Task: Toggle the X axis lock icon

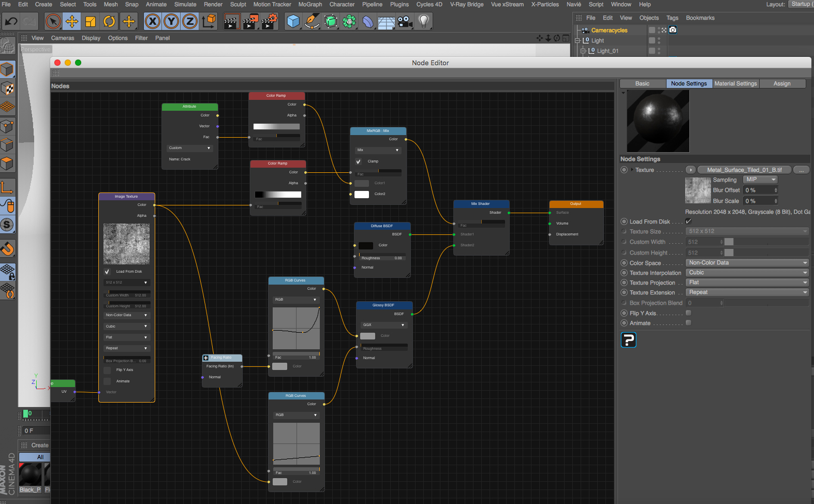Action: [152, 22]
